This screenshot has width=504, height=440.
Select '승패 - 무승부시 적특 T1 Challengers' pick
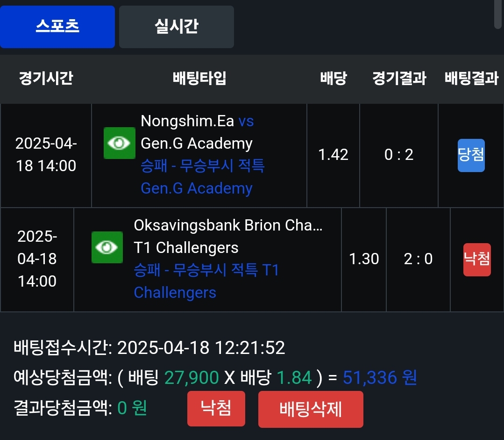point(206,281)
